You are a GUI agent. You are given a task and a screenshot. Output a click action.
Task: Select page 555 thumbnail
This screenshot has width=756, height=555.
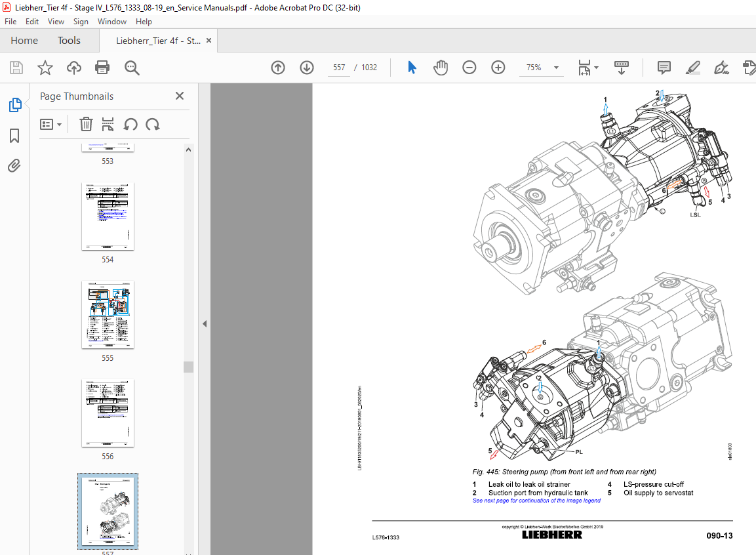click(108, 315)
